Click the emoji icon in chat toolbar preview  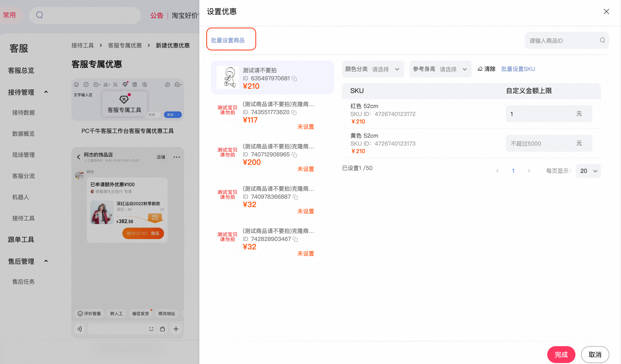tap(76, 85)
